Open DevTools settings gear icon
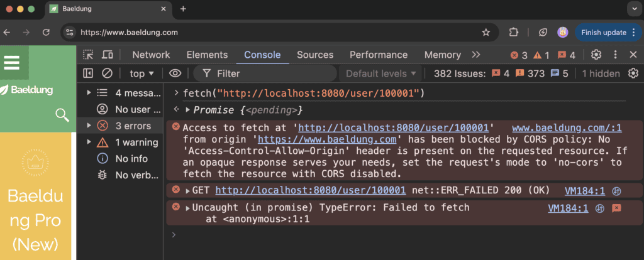The width and height of the screenshot is (644, 260). click(596, 55)
